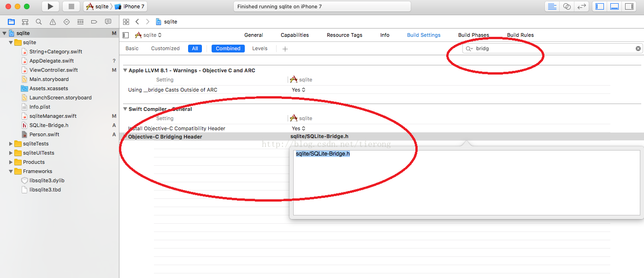Image resolution: width=644 pixels, height=278 pixels.
Task: Open the Test navigator tab
Action: pyautogui.click(x=66, y=22)
